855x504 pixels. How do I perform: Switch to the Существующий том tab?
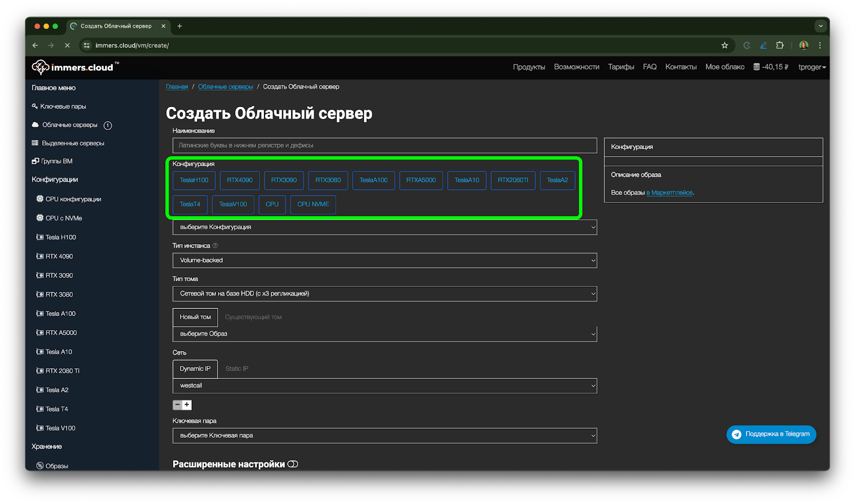tap(253, 317)
